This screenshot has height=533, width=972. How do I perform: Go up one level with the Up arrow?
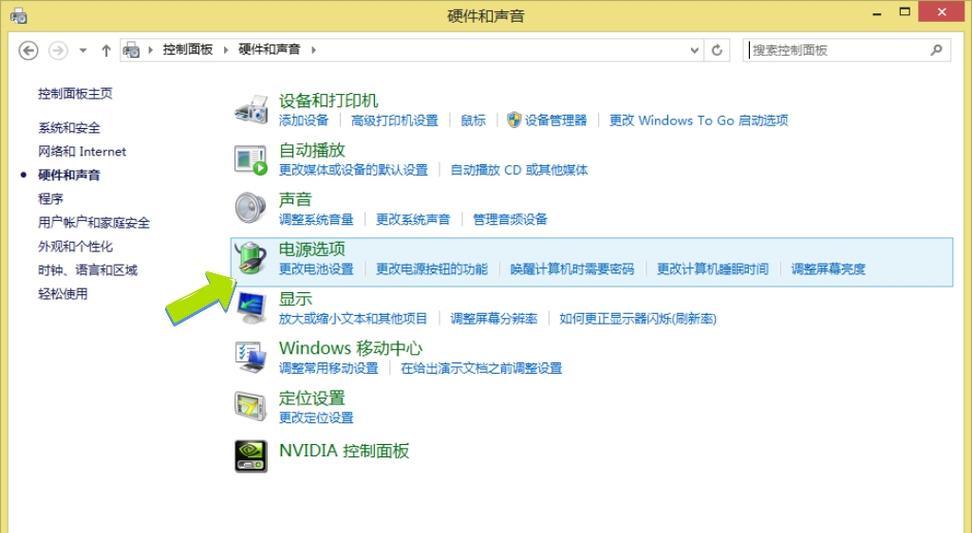[106, 50]
